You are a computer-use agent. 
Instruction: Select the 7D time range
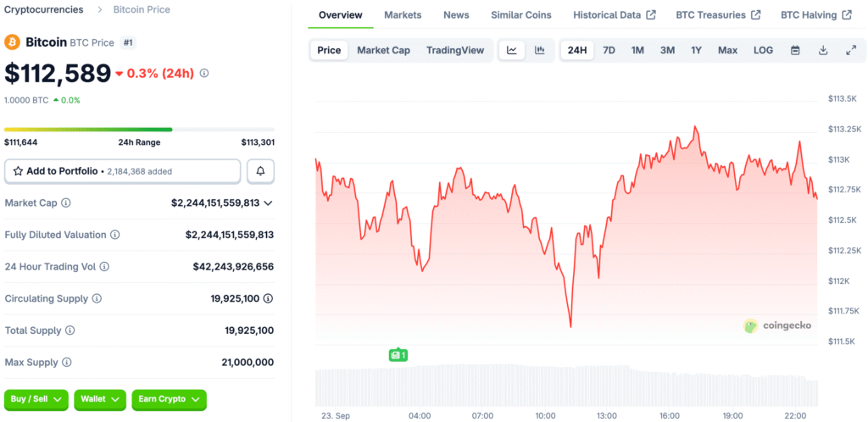tap(609, 50)
